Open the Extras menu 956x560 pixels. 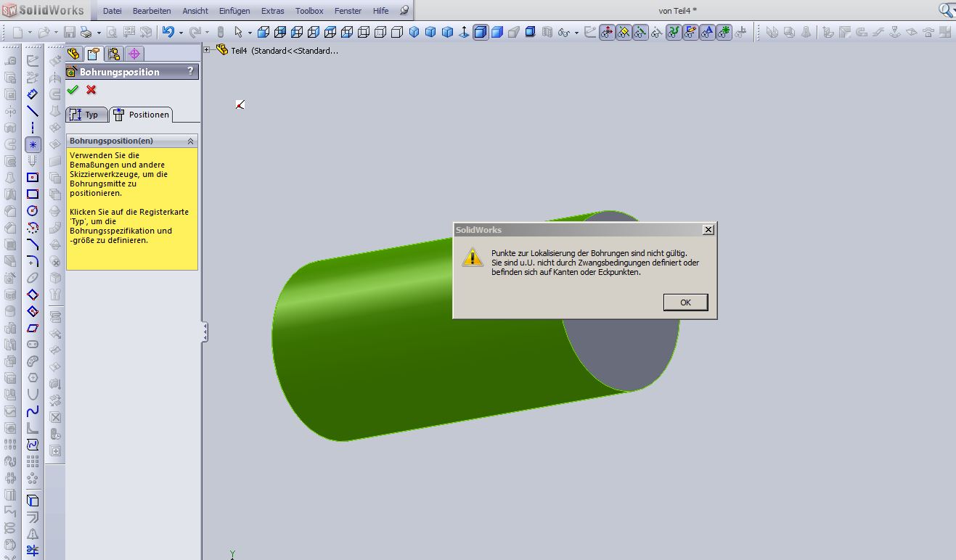point(273,11)
